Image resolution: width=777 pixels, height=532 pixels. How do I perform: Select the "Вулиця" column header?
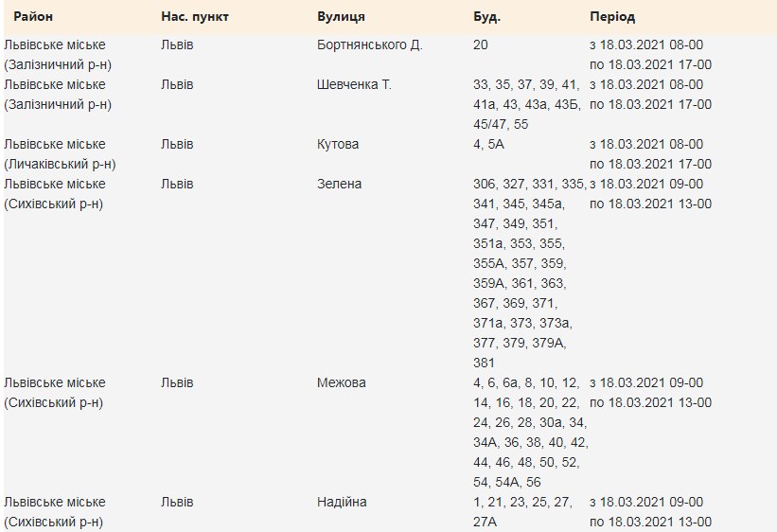point(341,17)
